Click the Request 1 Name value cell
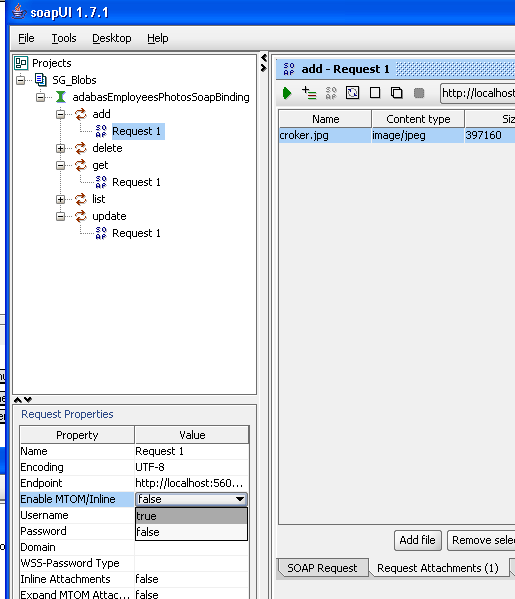The width and height of the screenshot is (515, 599). point(191,451)
